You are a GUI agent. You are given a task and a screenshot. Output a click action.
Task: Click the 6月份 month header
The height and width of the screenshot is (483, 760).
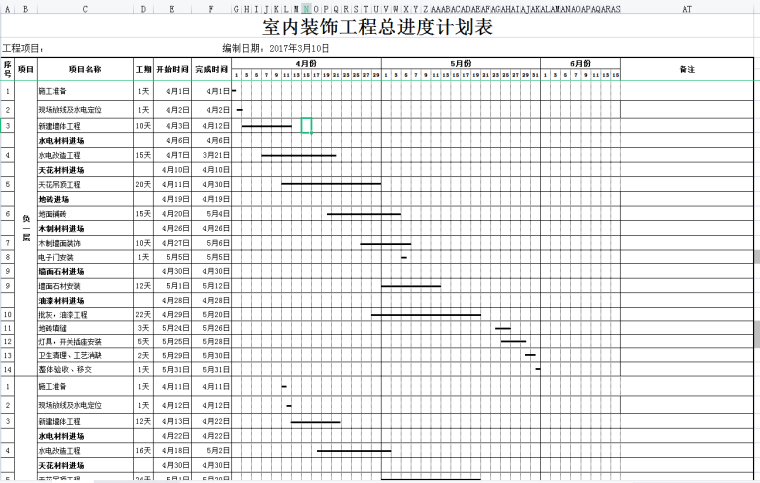pos(580,63)
